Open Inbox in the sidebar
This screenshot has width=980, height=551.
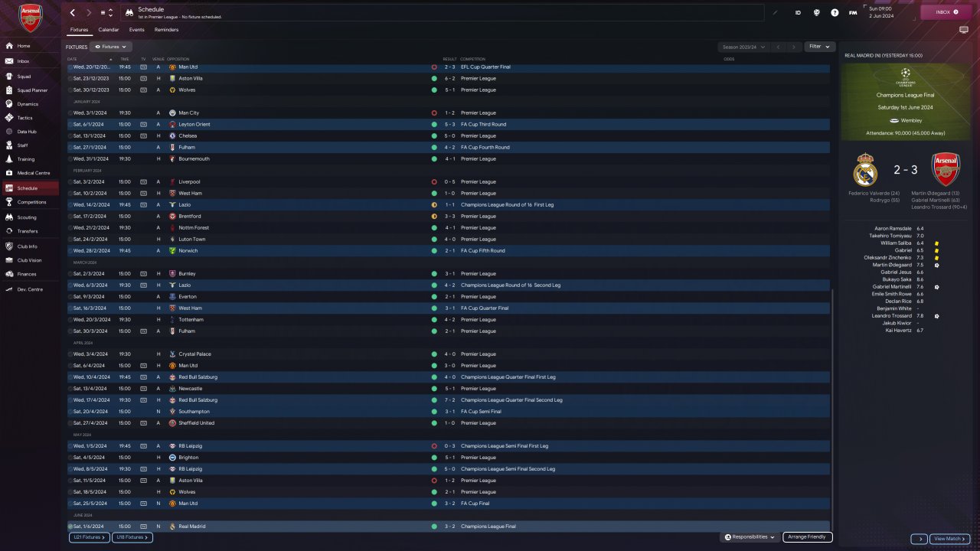click(x=30, y=61)
